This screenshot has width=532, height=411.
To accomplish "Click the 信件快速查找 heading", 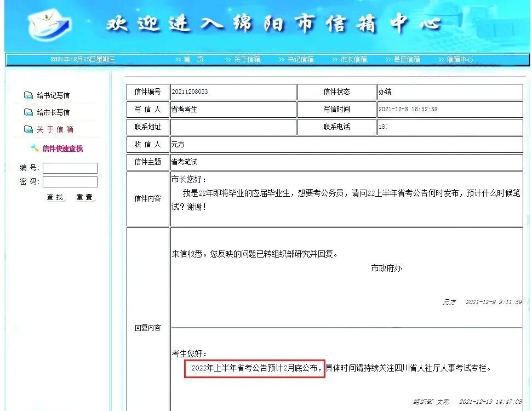I will (x=62, y=149).
